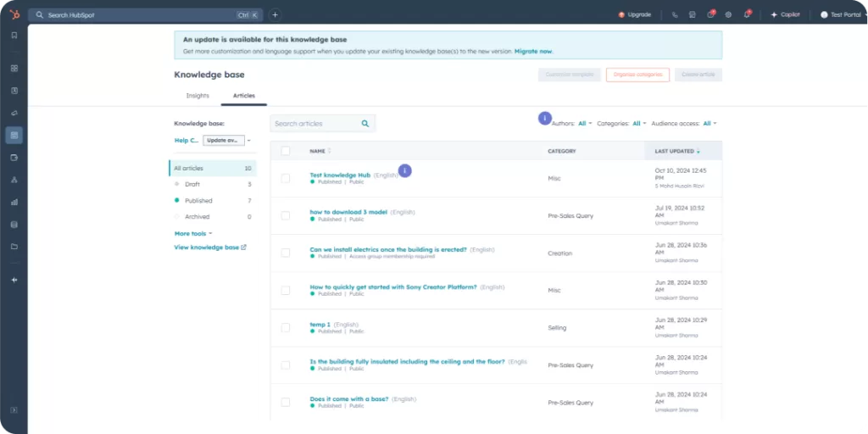Check the box for Test knowledge Hub article

click(286, 178)
